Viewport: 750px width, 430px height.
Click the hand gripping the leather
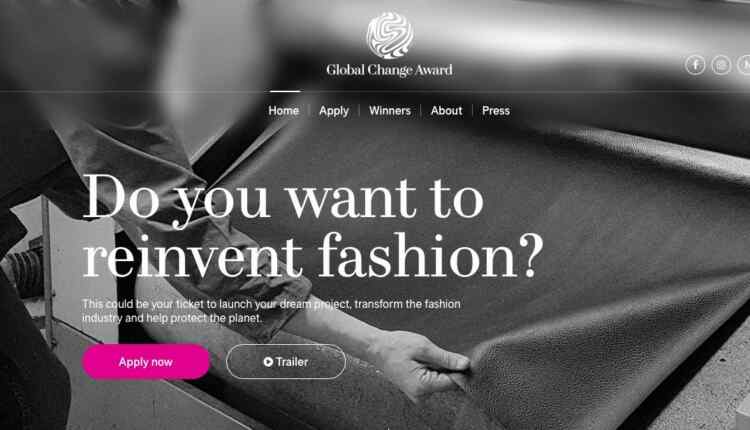419,362
